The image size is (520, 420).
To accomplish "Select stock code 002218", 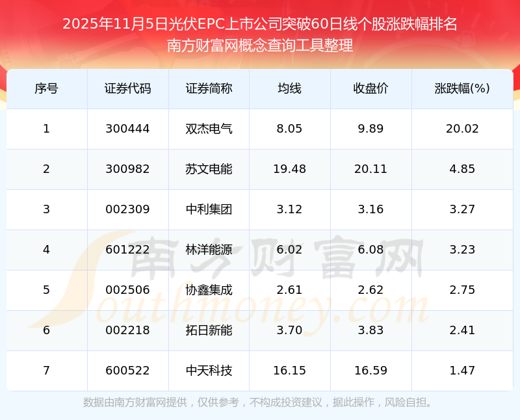I will [127, 330].
